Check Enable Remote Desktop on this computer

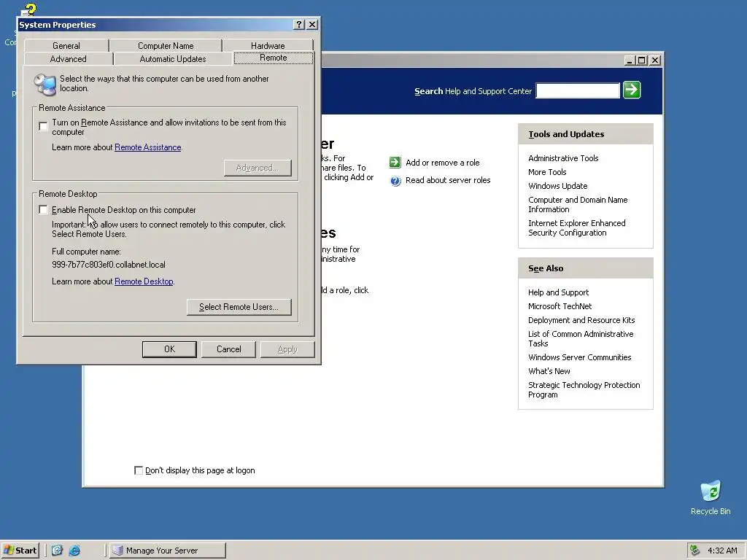[x=43, y=209]
